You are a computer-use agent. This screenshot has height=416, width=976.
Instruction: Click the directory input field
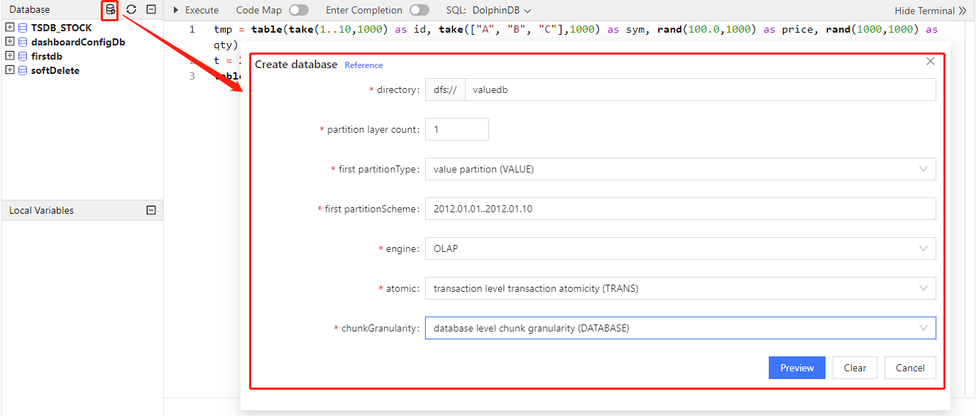click(700, 90)
